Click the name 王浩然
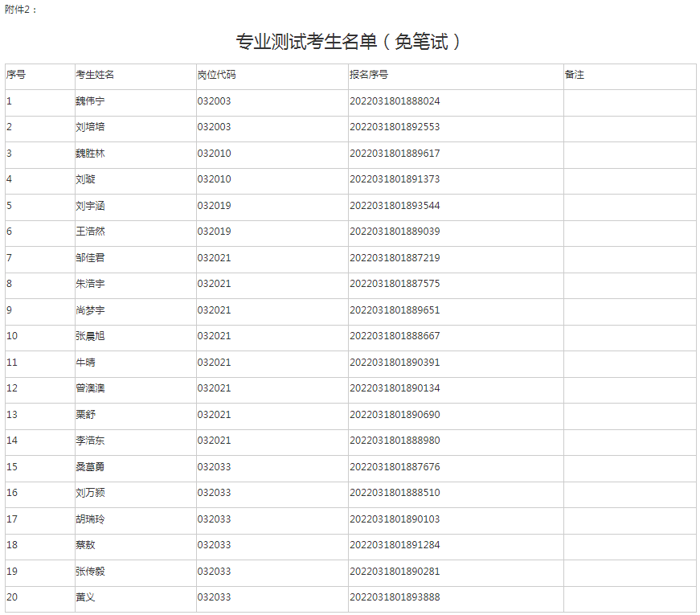 [x=90, y=232]
